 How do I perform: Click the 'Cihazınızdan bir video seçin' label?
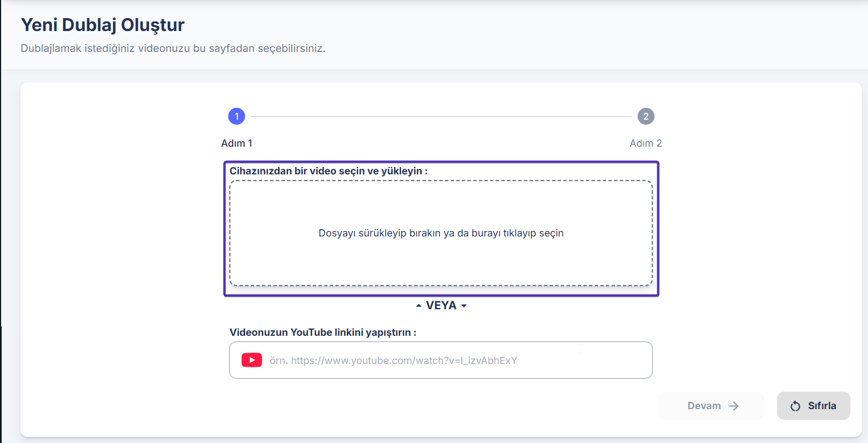pyautogui.click(x=328, y=171)
